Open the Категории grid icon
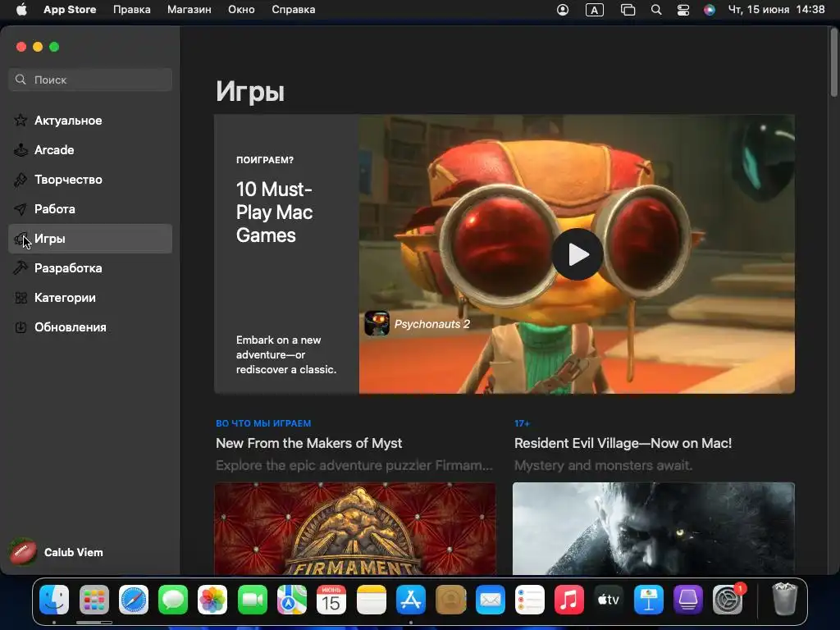Image resolution: width=840 pixels, height=630 pixels. tap(21, 298)
